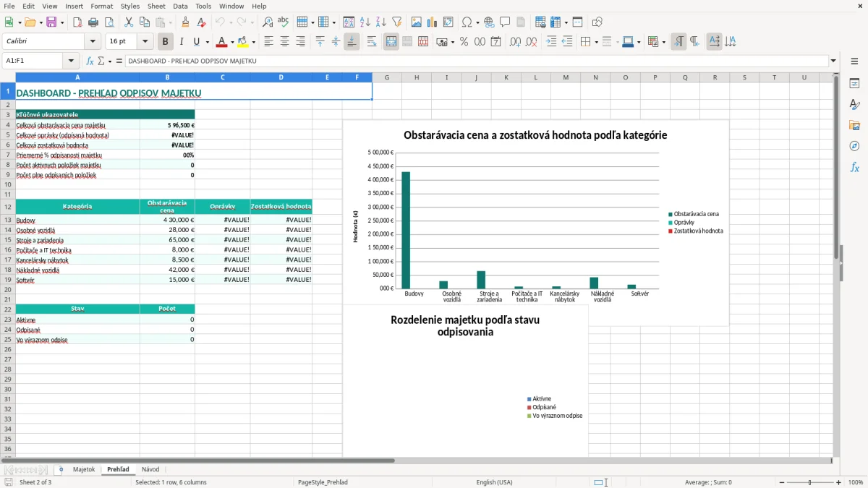Toggle Wrap Text
868x488 pixels.
[372, 42]
